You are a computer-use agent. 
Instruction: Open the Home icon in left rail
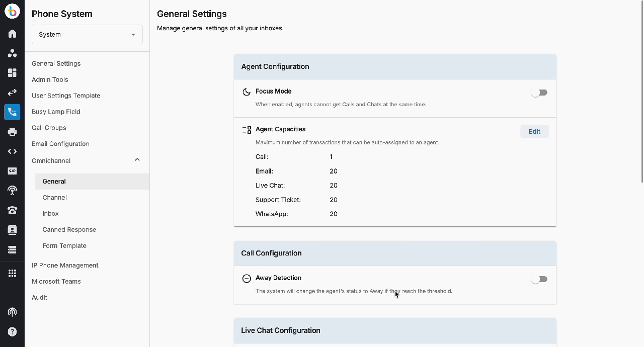[x=12, y=34]
